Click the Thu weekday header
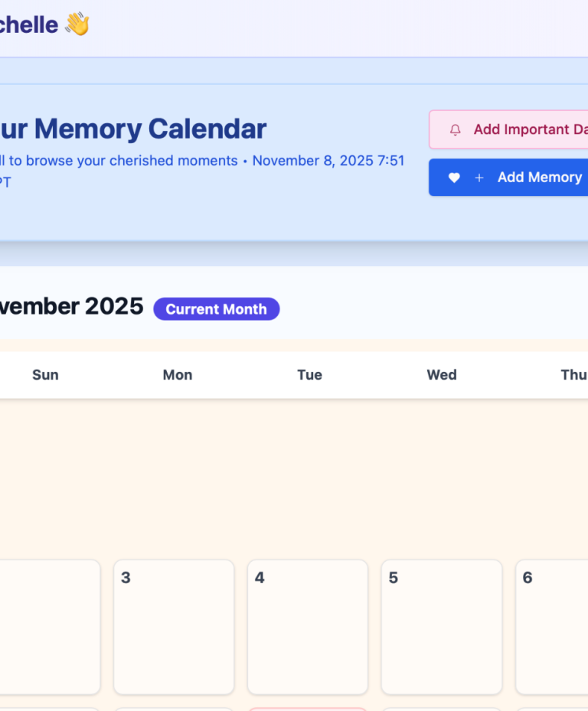The width and height of the screenshot is (588, 711). 573,375
